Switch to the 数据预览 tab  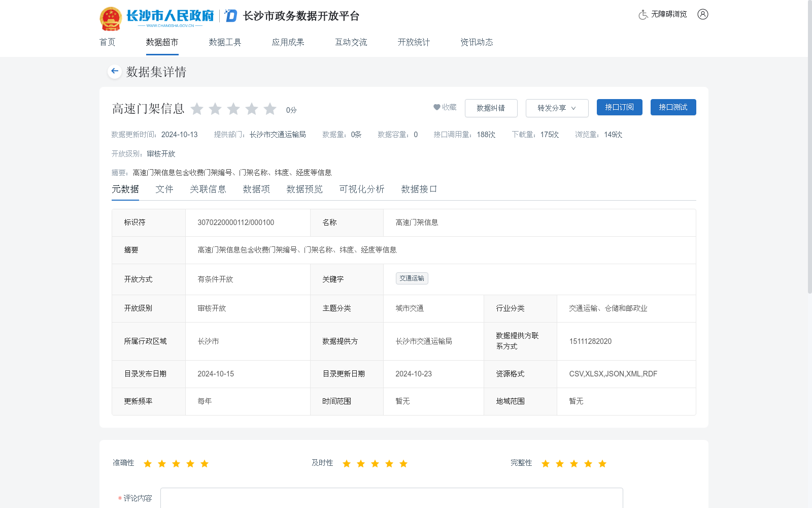pos(304,189)
